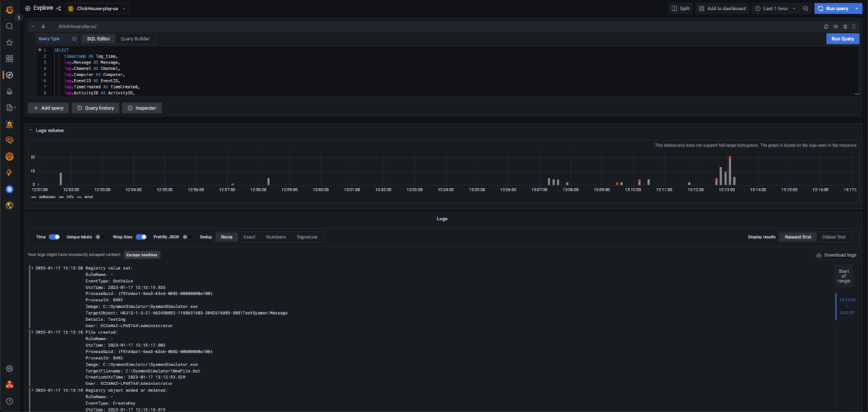
Task: Enable the Unique labels switch
Action: pyautogui.click(x=100, y=237)
